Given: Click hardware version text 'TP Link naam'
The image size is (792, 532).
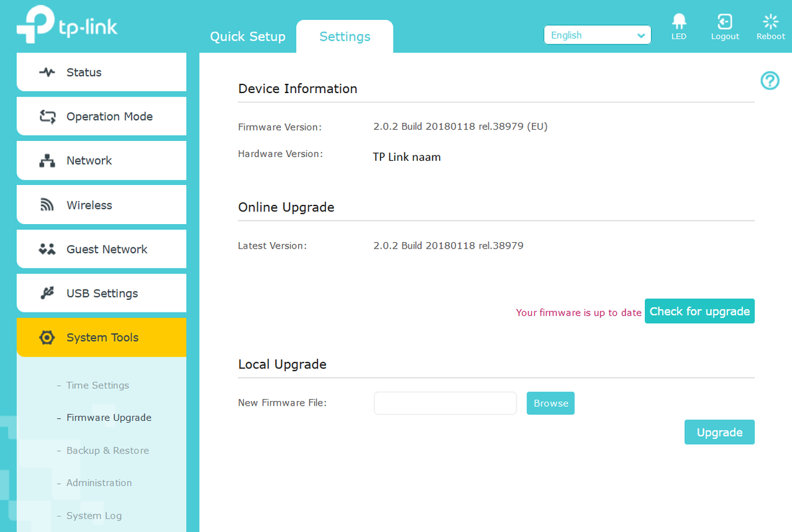Looking at the screenshot, I should 407,157.
